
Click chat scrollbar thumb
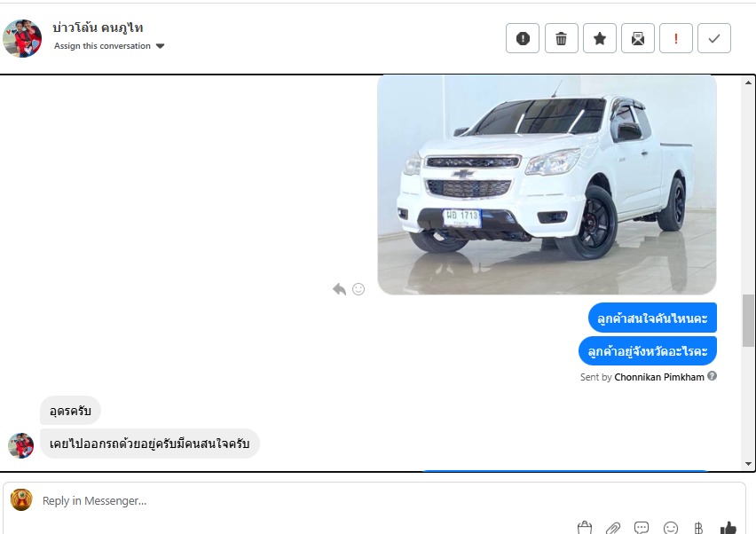coord(748,320)
